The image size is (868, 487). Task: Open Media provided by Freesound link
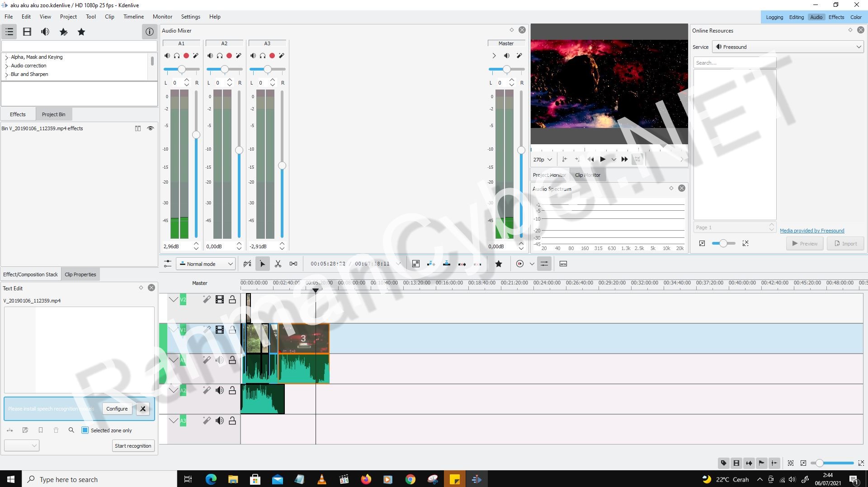click(812, 231)
